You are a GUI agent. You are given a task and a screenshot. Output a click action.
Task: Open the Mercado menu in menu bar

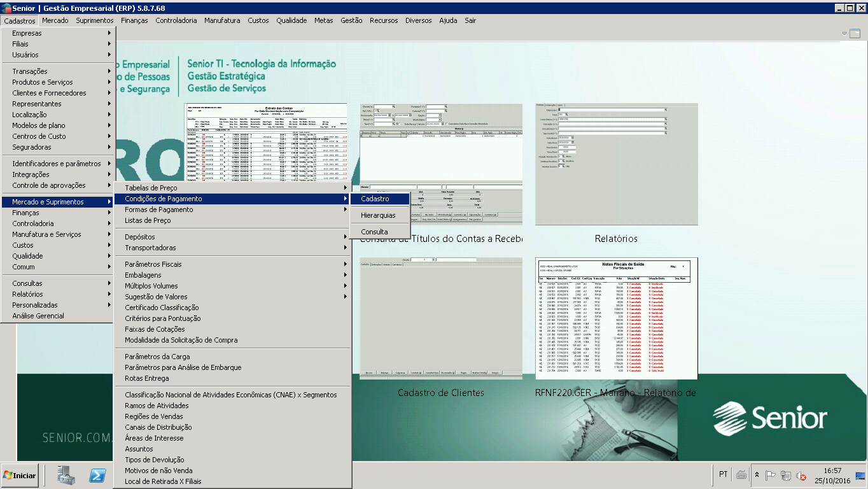(x=55, y=20)
